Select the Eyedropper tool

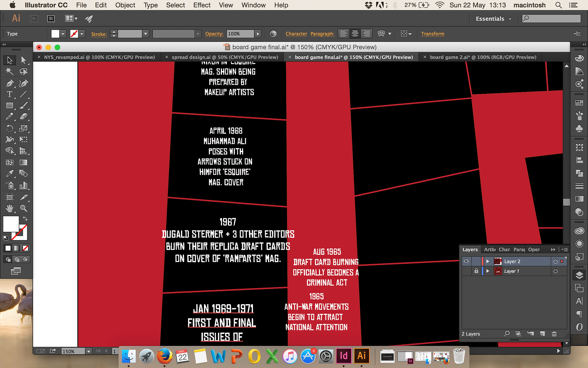click(10, 174)
